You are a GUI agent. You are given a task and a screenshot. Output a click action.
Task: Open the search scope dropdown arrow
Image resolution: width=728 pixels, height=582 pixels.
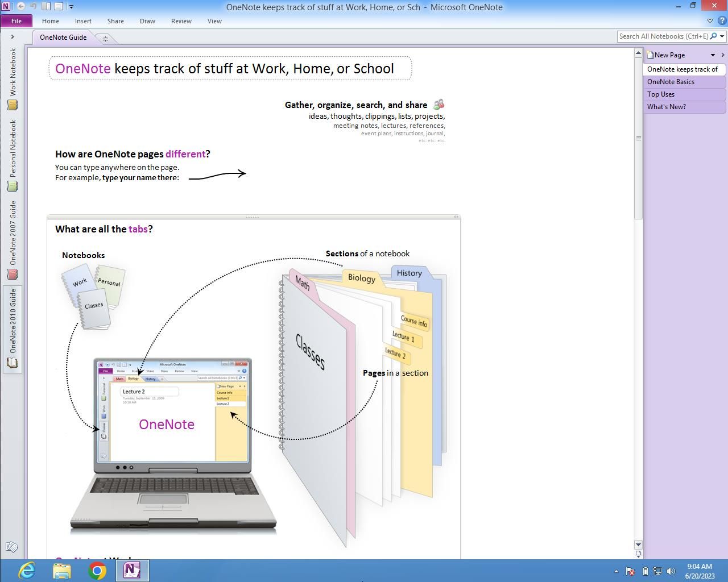(x=722, y=36)
